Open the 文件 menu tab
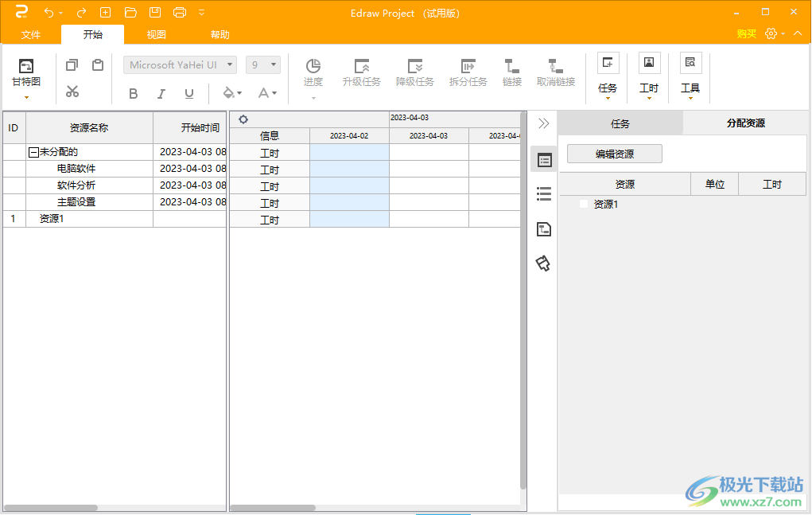 tap(30, 35)
